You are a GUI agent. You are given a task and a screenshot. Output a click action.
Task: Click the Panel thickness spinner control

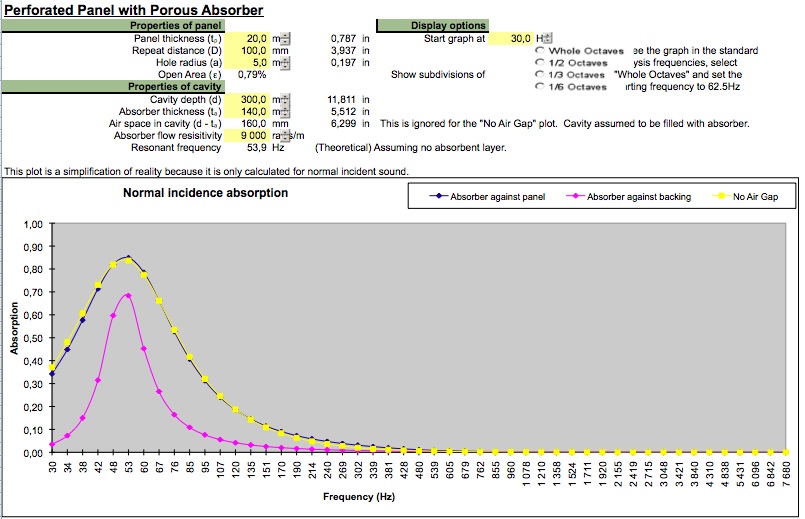tap(285, 38)
